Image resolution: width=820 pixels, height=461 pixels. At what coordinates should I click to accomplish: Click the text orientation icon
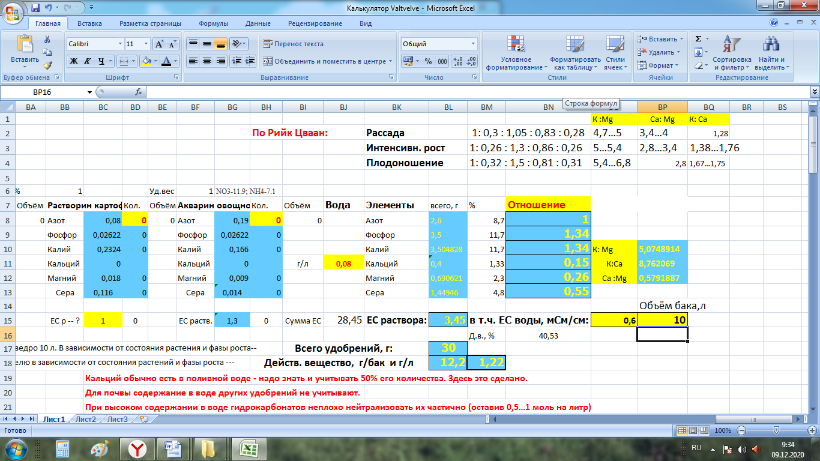[x=237, y=44]
